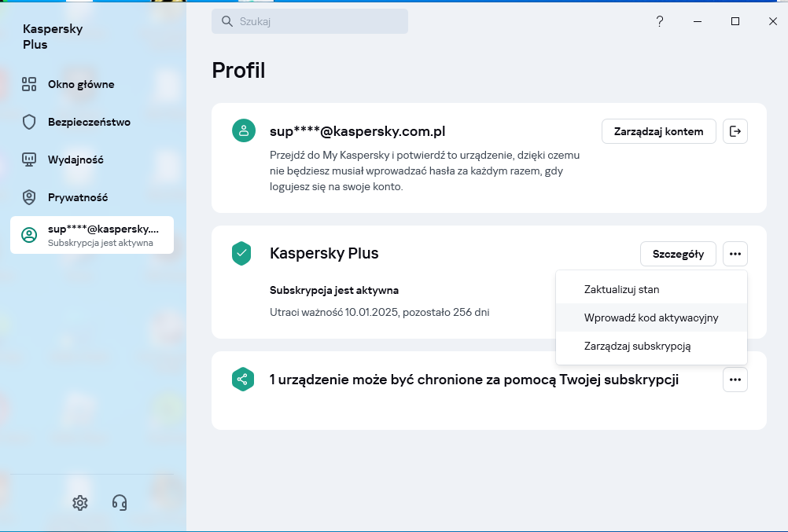Collapse the Kaspersky Plus three-dot menu
788x532 pixels.
[x=735, y=254]
